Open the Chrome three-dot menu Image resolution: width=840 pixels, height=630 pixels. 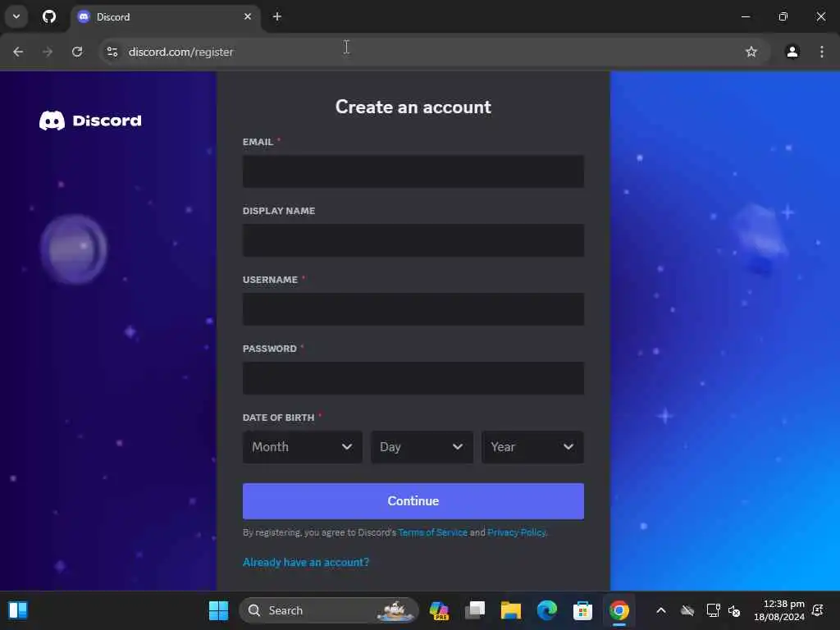click(822, 52)
